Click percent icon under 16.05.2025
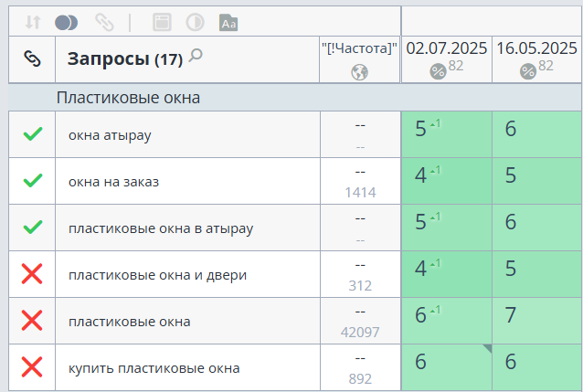 point(528,71)
